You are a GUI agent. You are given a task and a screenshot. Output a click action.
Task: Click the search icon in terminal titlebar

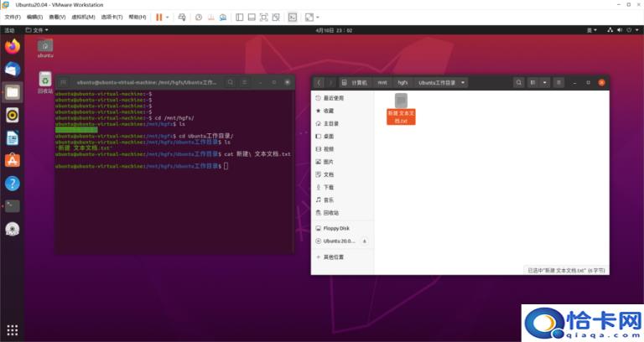tap(231, 82)
